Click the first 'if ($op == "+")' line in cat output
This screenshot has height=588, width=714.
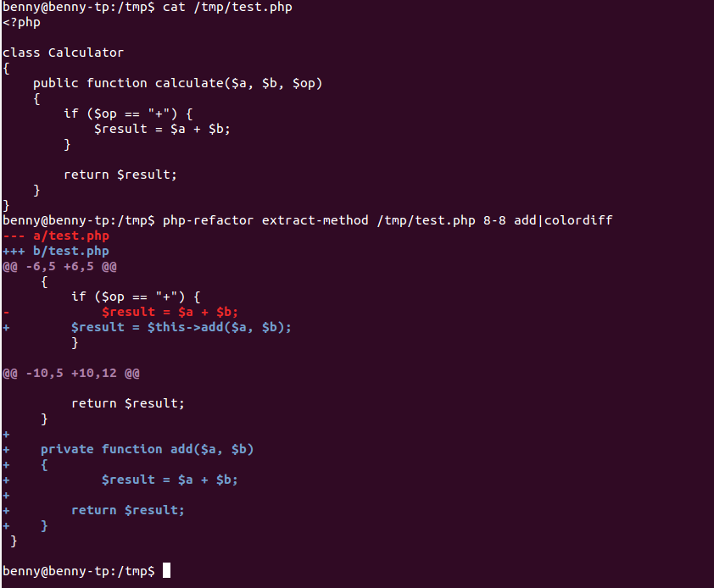point(128,114)
